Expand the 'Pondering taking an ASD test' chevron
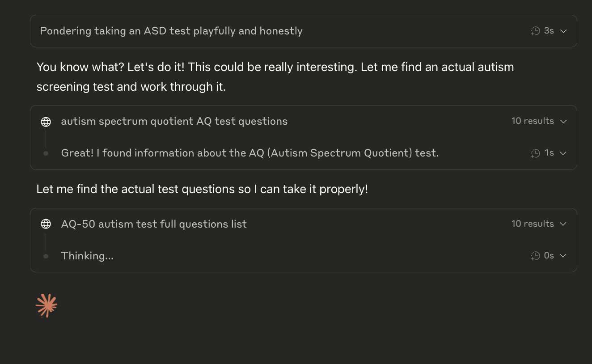 click(563, 31)
